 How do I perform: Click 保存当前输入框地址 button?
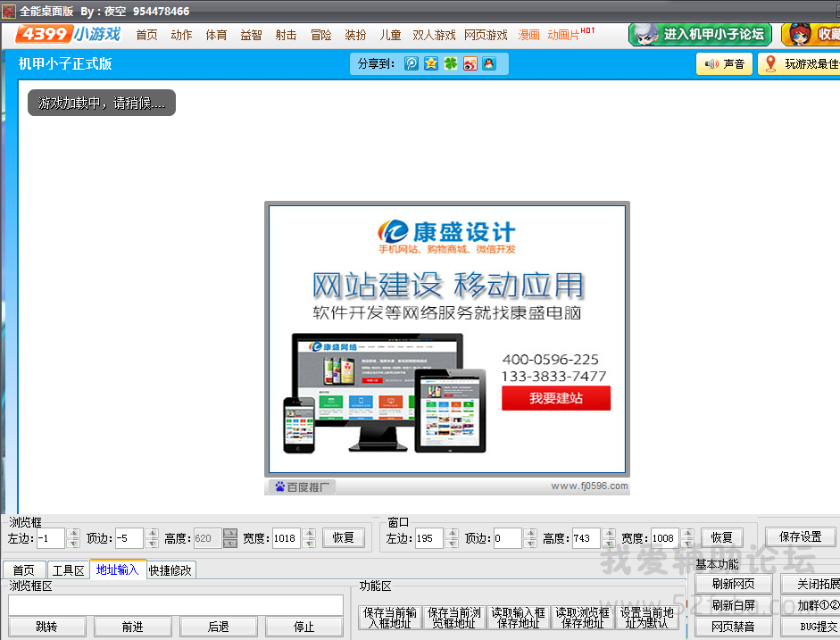(x=389, y=618)
